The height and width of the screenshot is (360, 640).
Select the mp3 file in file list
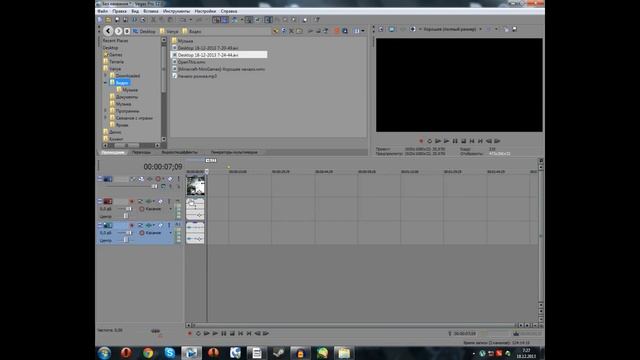pyautogui.click(x=194, y=76)
